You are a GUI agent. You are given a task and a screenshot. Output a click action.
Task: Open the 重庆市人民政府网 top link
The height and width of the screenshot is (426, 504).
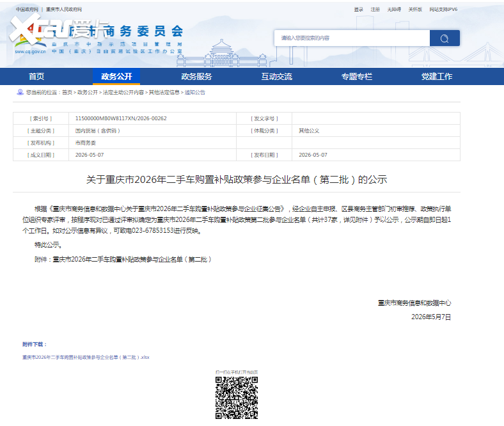64,10
